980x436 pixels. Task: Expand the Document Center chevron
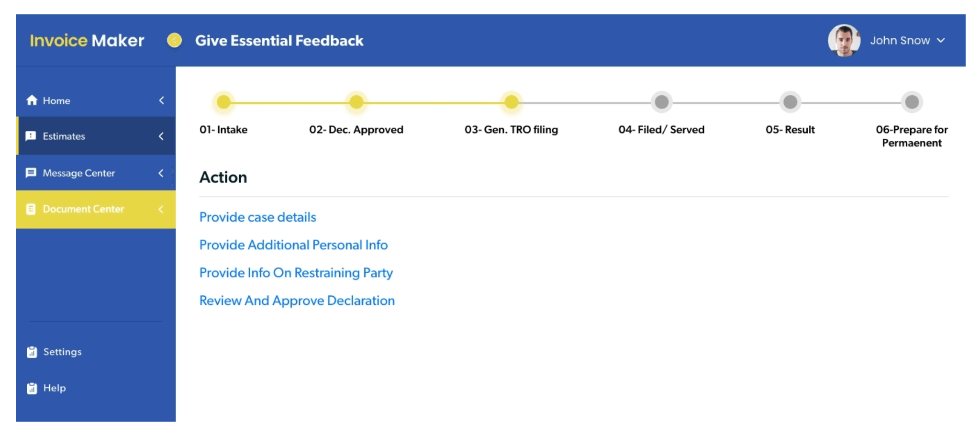(x=161, y=209)
